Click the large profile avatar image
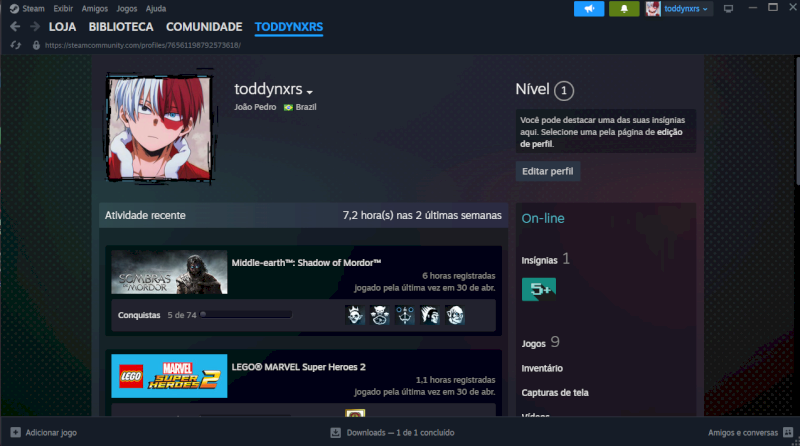 (159, 127)
